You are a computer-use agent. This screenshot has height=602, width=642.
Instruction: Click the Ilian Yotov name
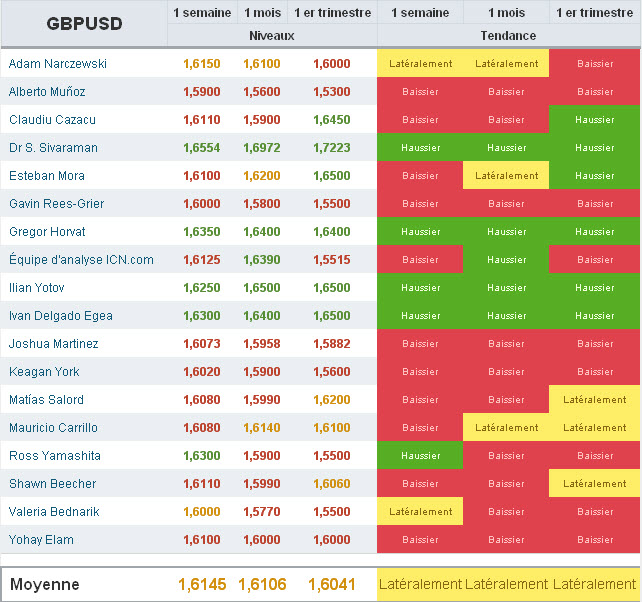click(36, 287)
